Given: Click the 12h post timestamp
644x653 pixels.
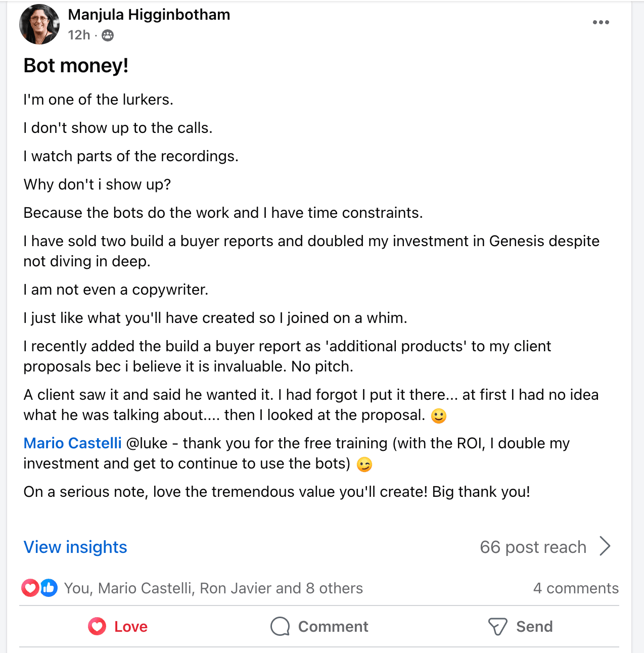Looking at the screenshot, I should click(79, 35).
